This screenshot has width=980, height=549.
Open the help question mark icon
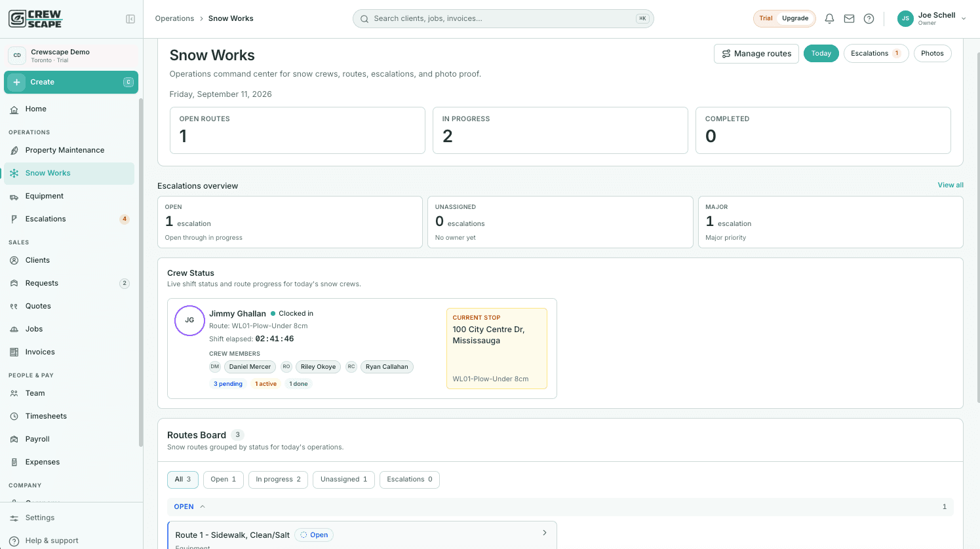click(x=869, y=19)
